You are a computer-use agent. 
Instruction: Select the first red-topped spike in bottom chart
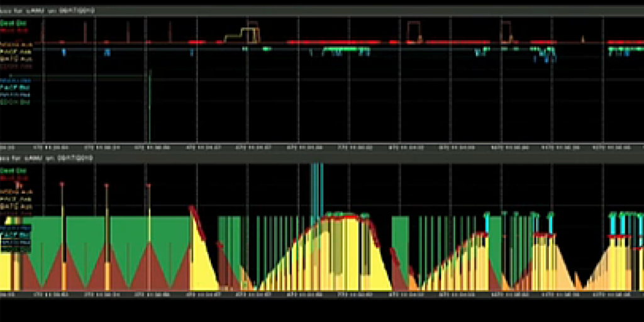(62, 185)
